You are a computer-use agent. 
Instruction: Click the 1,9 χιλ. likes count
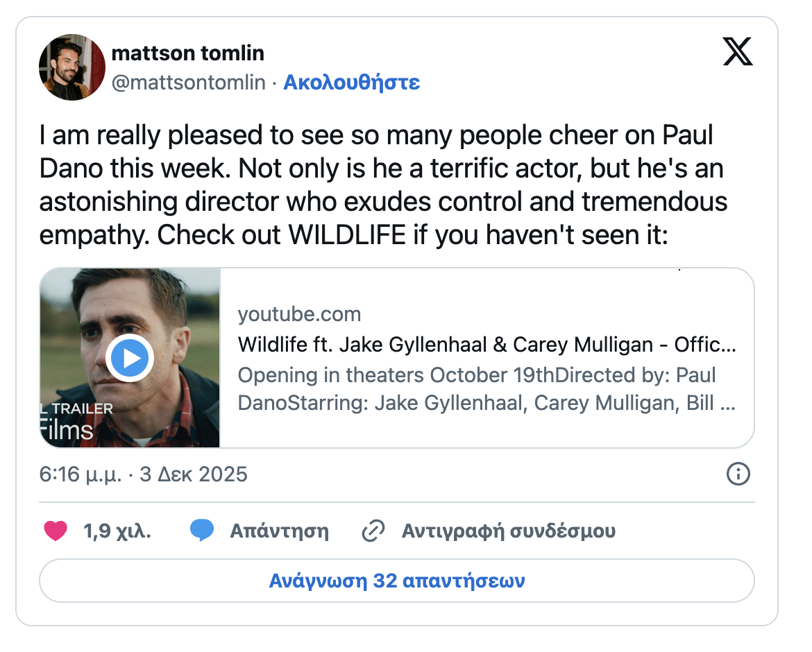pos(117,531)
